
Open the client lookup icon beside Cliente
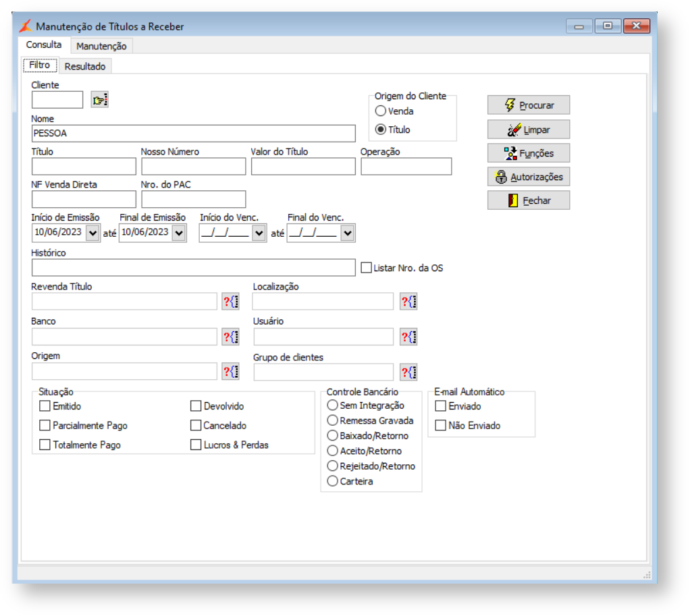(100, 99)
